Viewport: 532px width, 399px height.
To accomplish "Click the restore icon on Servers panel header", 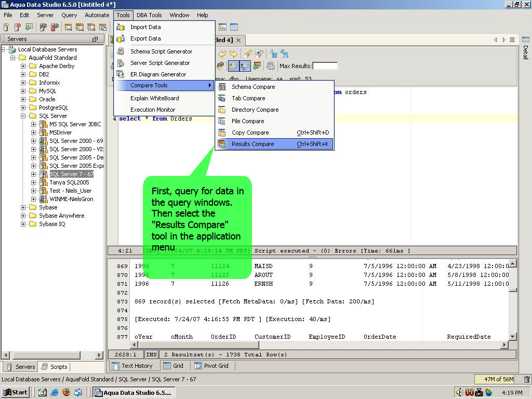I will (x=95, y=39).
